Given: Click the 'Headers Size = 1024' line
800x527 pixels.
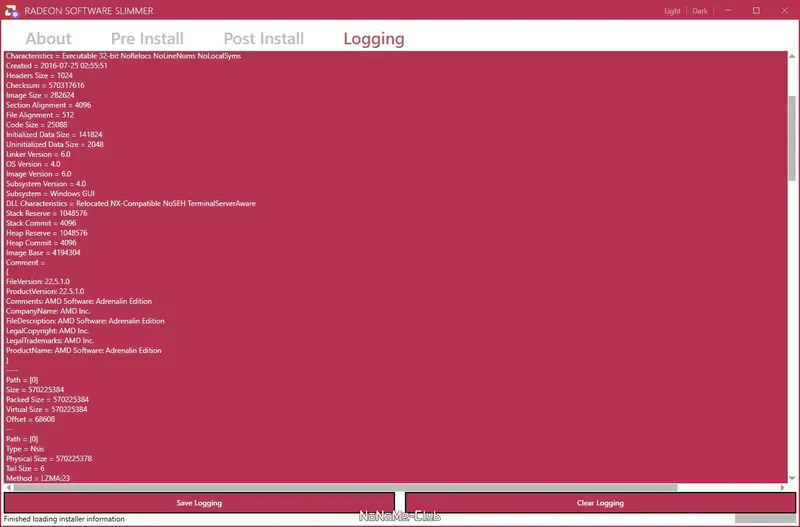Looking at the screenshot, I should point(39,75).
